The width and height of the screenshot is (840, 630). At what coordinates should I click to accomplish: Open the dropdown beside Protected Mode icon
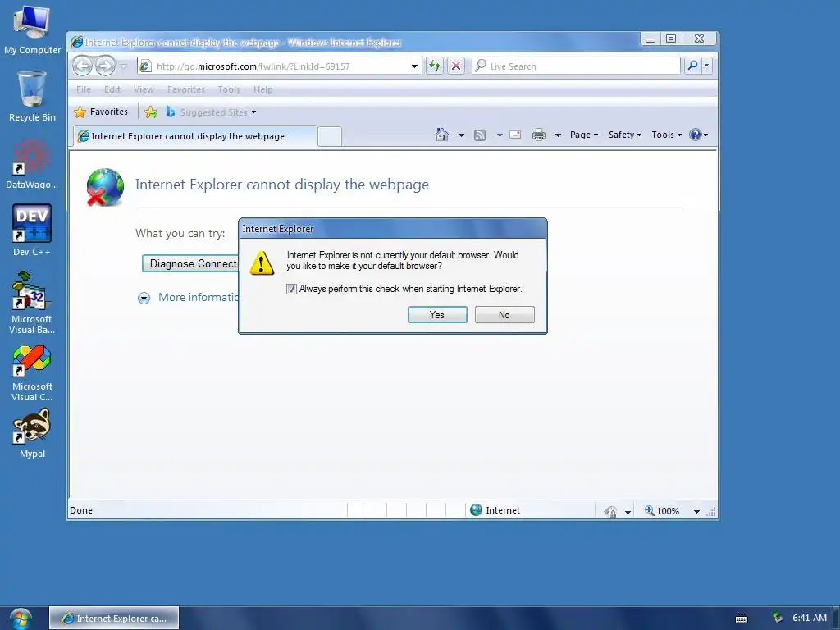(628, 512)
